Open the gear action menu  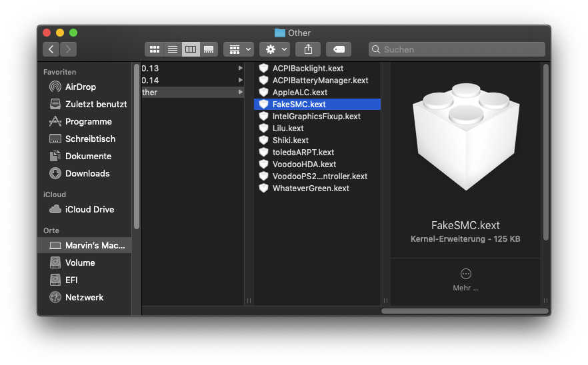275,49
